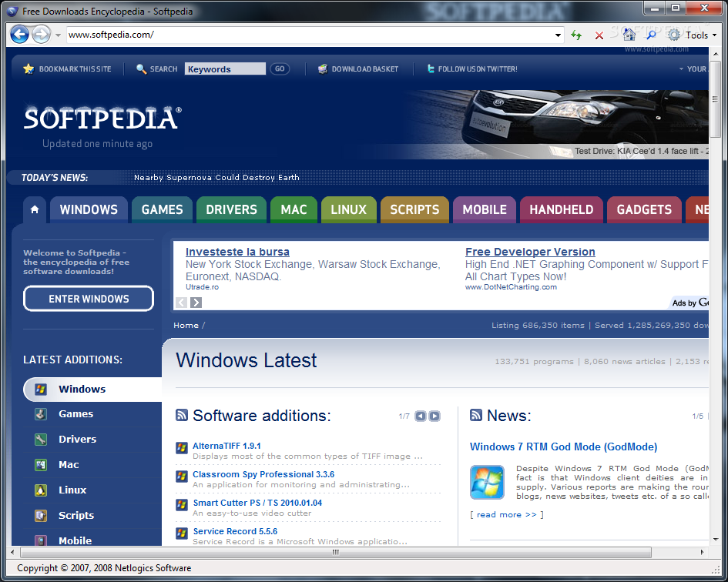Viewport: 728px width, 582px height.
Task: Switch to the GADGETS tab
Action: click(x=644, y=209)
